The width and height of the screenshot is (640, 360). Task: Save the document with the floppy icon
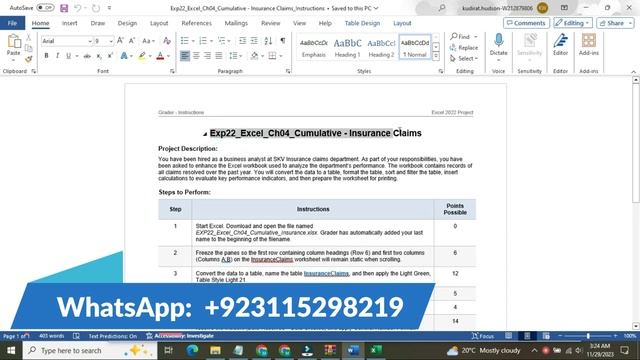click(64, 8)
